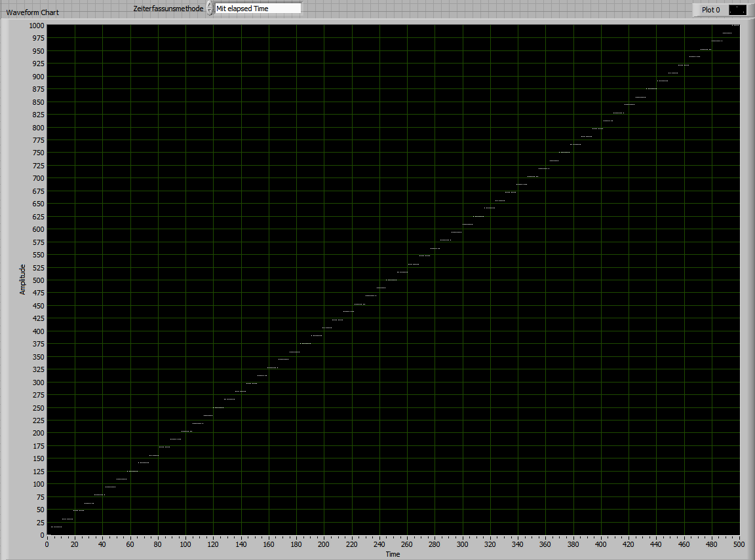Click Amplitude axis value 950
The width and height of the screenshot is (755, 560).
pos(39,51)
